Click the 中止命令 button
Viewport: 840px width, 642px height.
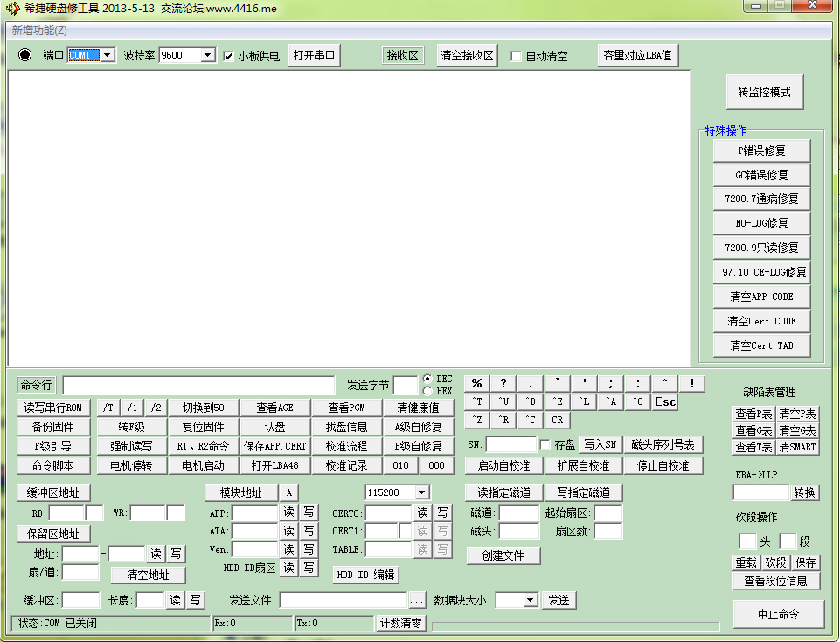coord(779,614)
